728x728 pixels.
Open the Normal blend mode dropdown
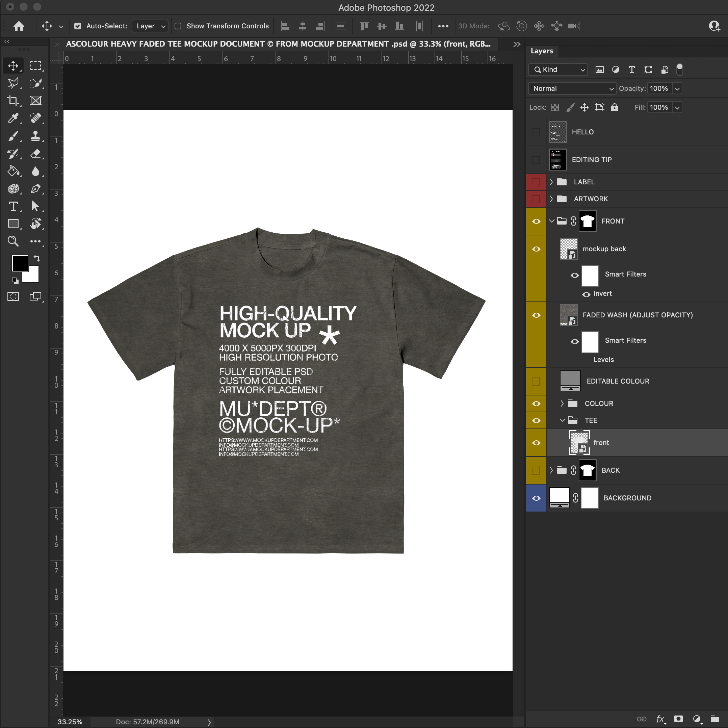(572, 88)
